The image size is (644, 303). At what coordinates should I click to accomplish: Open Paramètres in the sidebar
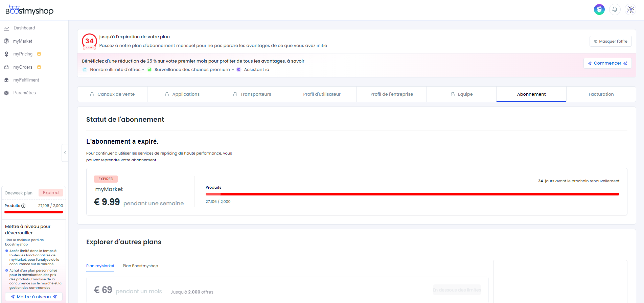point(24,93)
